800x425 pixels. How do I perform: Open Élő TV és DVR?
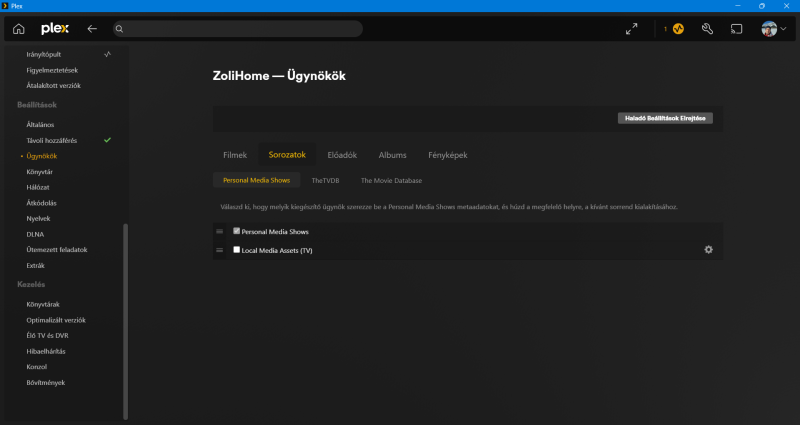point(47,335)
